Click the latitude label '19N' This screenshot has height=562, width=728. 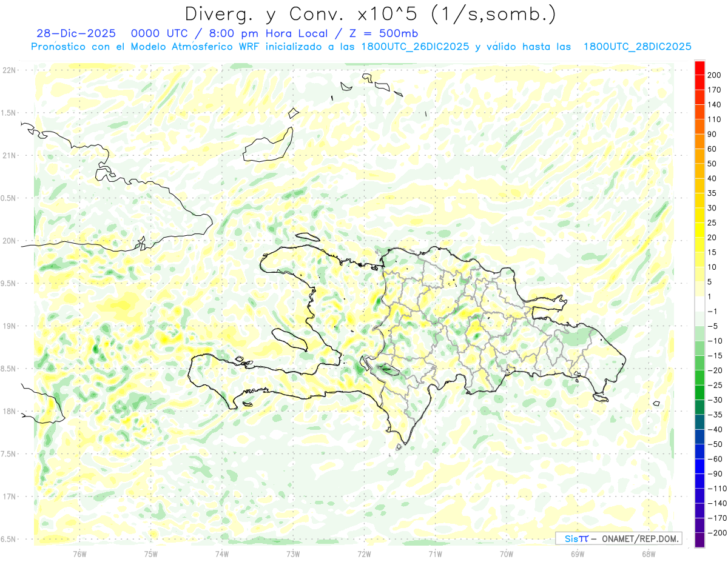(x=8, y=326)
